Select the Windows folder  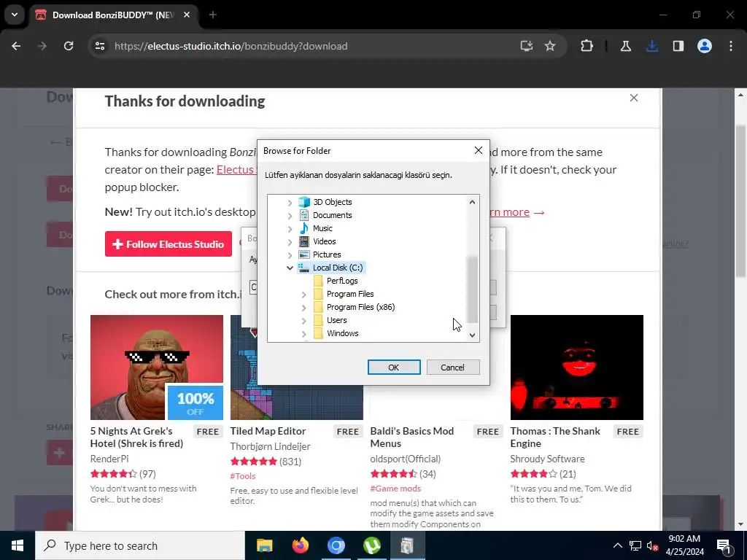342,333
